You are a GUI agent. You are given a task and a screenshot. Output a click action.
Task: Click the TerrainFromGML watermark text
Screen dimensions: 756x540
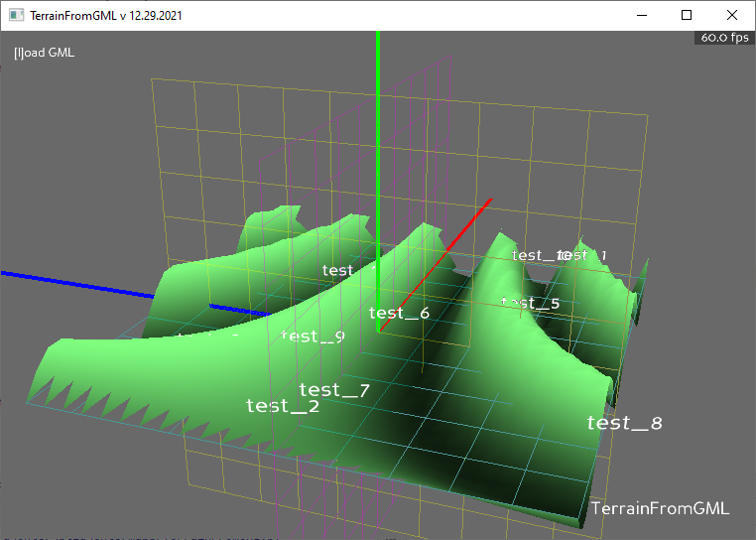click(660, 508)
